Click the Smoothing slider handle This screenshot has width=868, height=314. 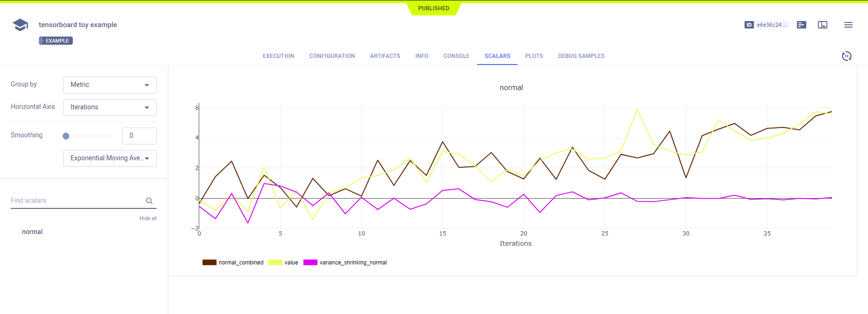(x=66, y=136)
